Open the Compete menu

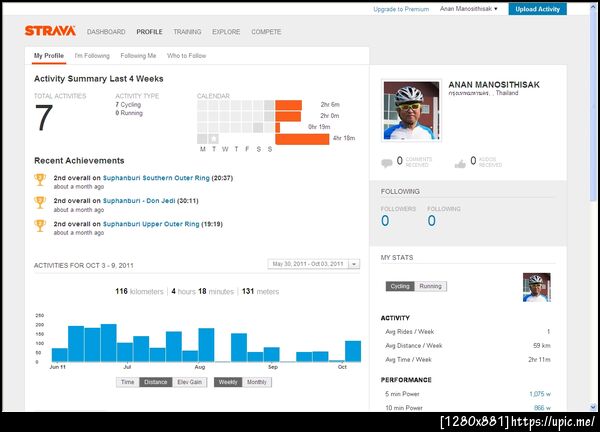pos(266,32)
